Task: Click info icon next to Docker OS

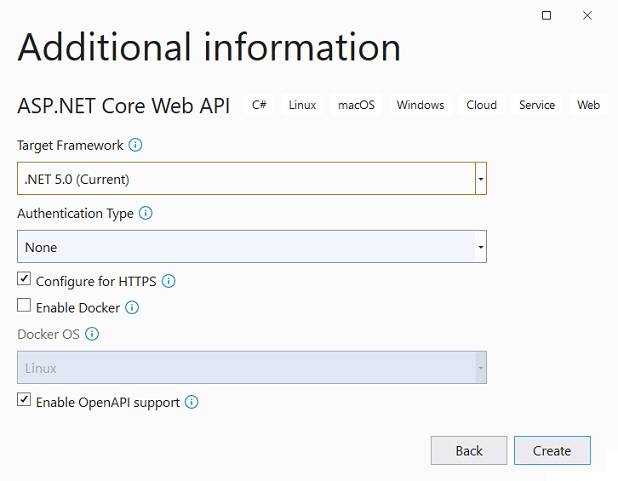Action: [x=92, y=335]
